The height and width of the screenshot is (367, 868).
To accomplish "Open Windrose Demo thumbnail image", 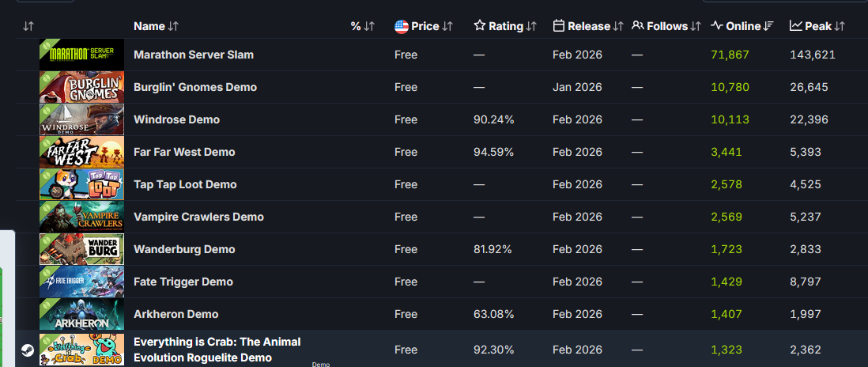I will tap(82, 119).
